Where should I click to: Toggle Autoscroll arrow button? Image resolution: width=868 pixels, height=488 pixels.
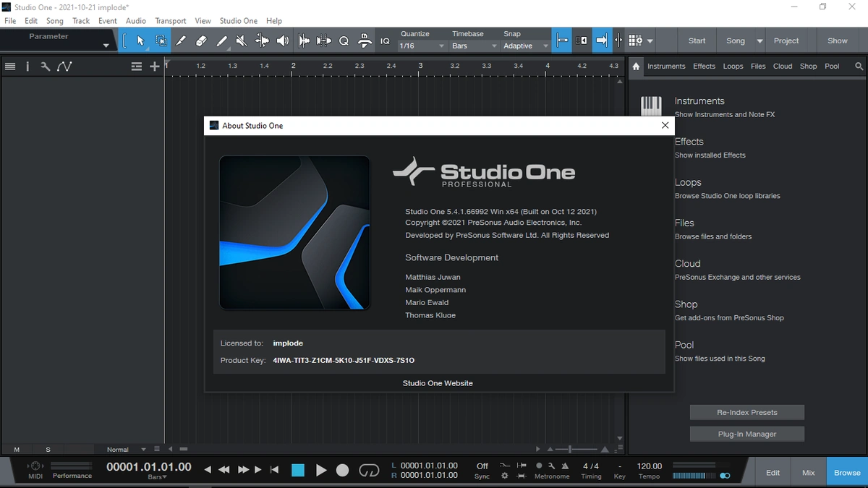coord(601,41)
